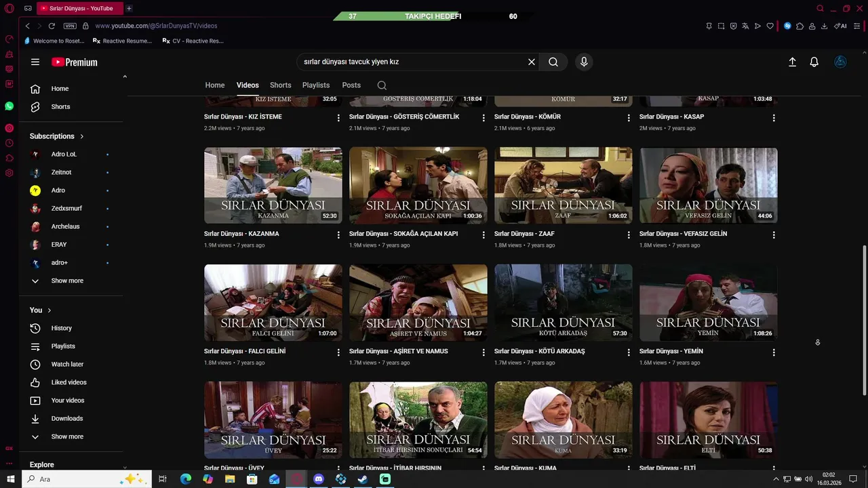The image size is (868, 488).
Task: Open the Sırlar Dünyası - GÖSTERİŞ CÖMERTLİK title
Action: click(x=404, y=117)
